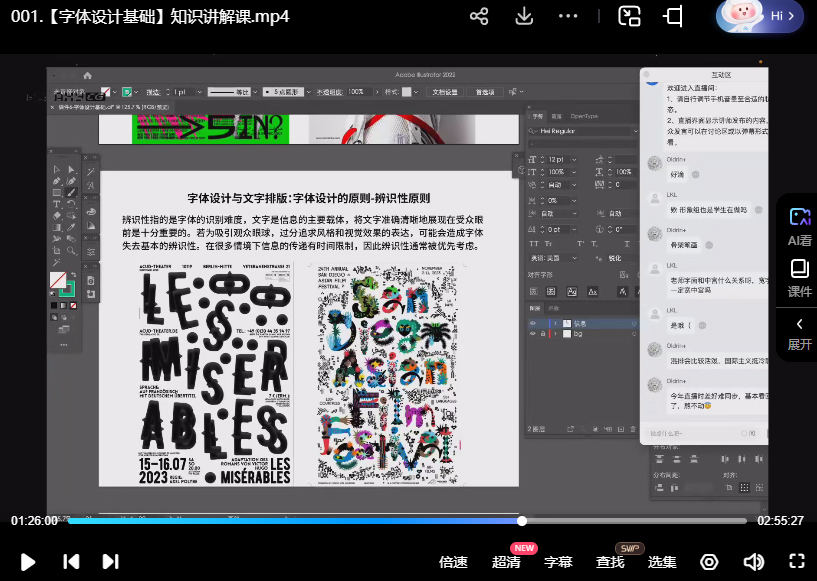Open the 倍速 playback speed menu
The image size is (817, 581).
tap(453, 562)
